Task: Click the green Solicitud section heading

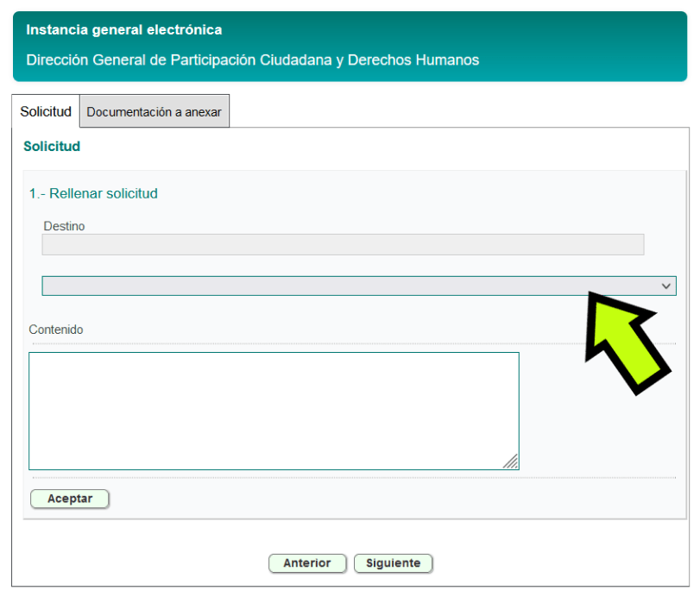Action: 52,147
